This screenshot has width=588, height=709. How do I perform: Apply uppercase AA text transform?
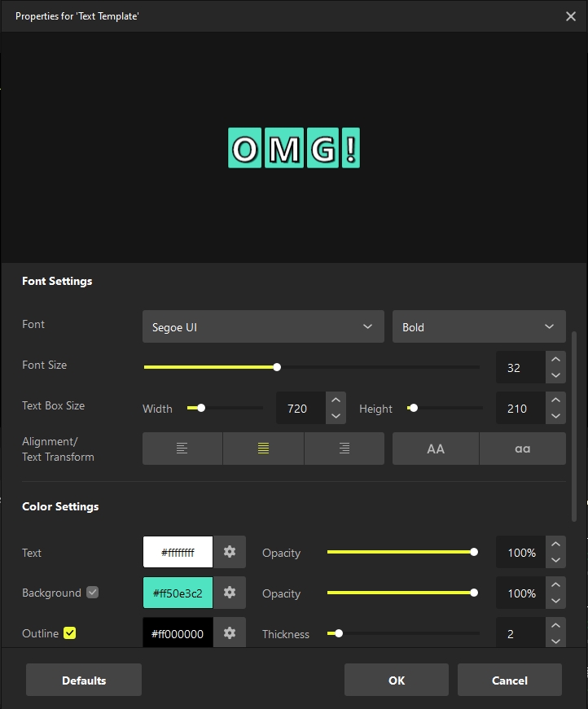(436, 449)
